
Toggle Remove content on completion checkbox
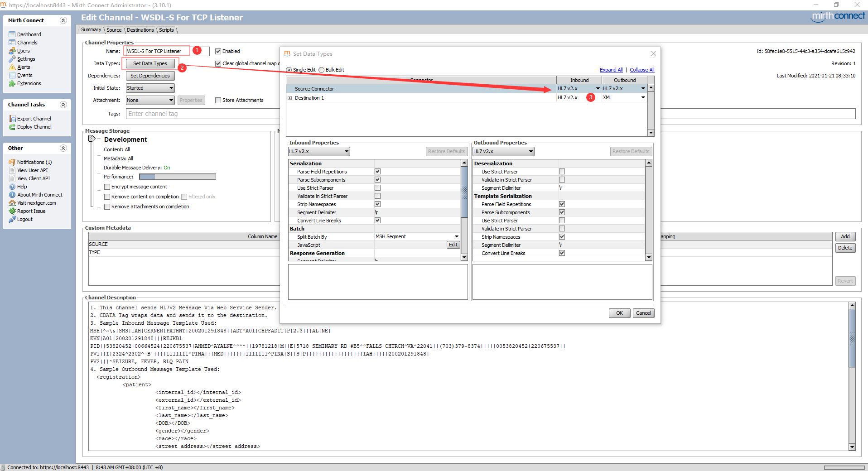pyautogui.click(x=107, y=197)
